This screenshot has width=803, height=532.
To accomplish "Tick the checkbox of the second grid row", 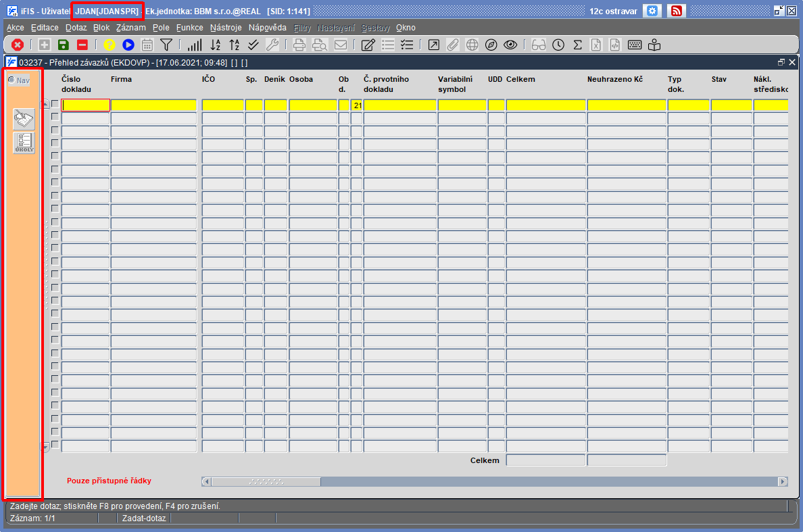I will tap(55, 117).
